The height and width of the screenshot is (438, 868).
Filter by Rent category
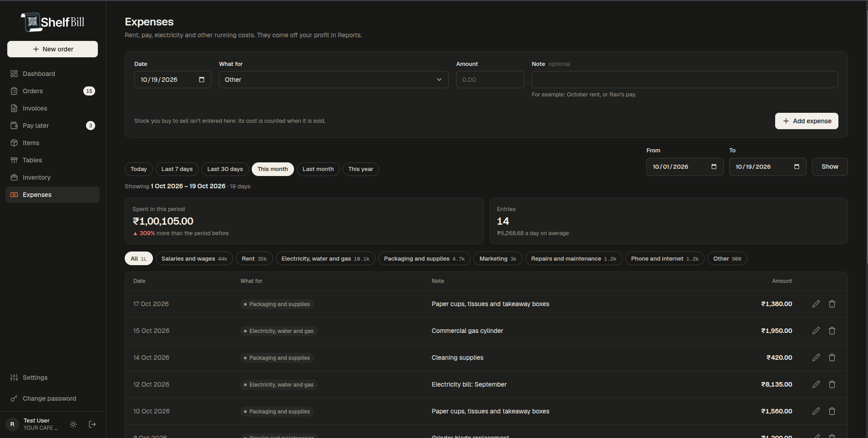(x=254, y=259)
